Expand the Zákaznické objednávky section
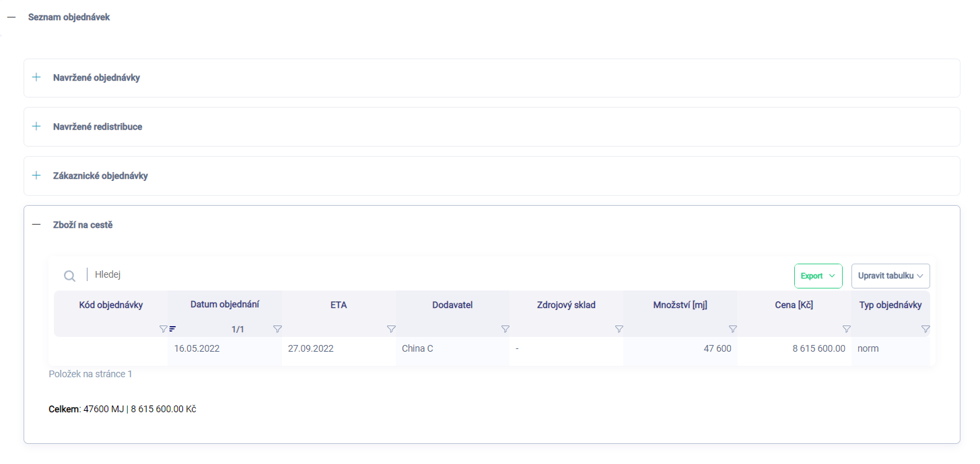This screenshot has width=980, height=464. tap(37, 176)
